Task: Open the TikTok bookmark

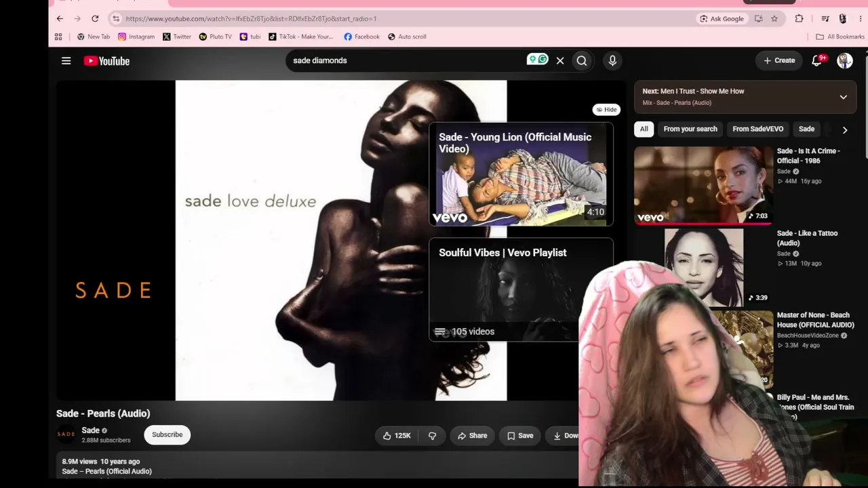Action: [300, 37]
